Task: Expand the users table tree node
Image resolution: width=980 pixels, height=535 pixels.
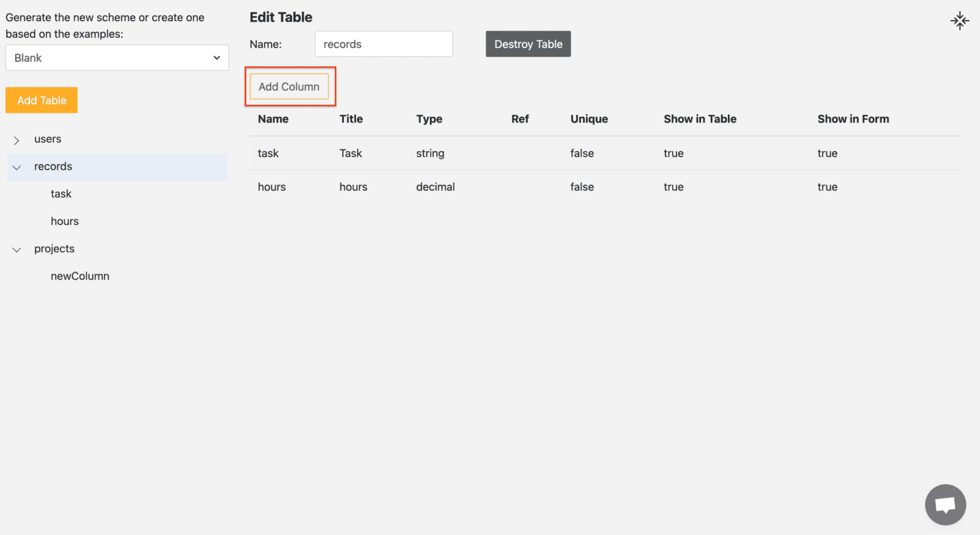Action: tap(17, 140)
